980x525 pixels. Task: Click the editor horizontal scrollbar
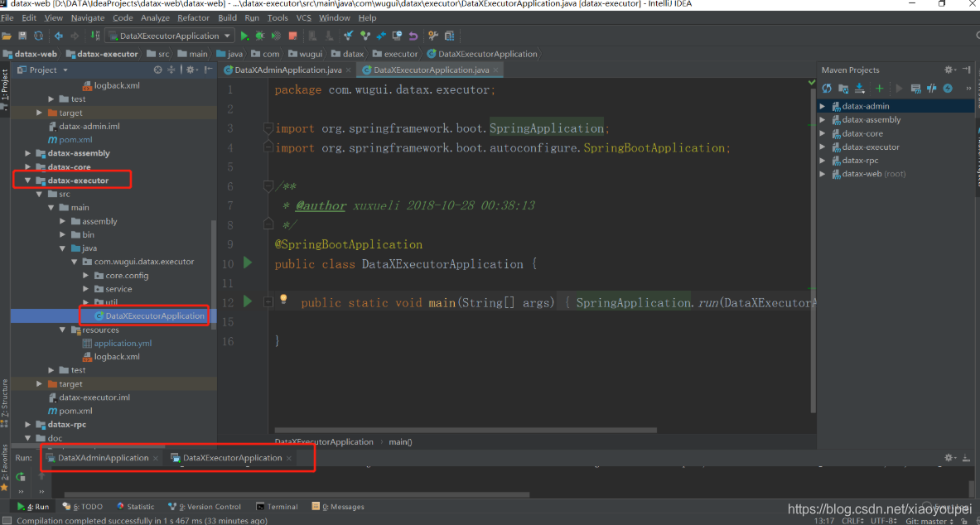466,430
